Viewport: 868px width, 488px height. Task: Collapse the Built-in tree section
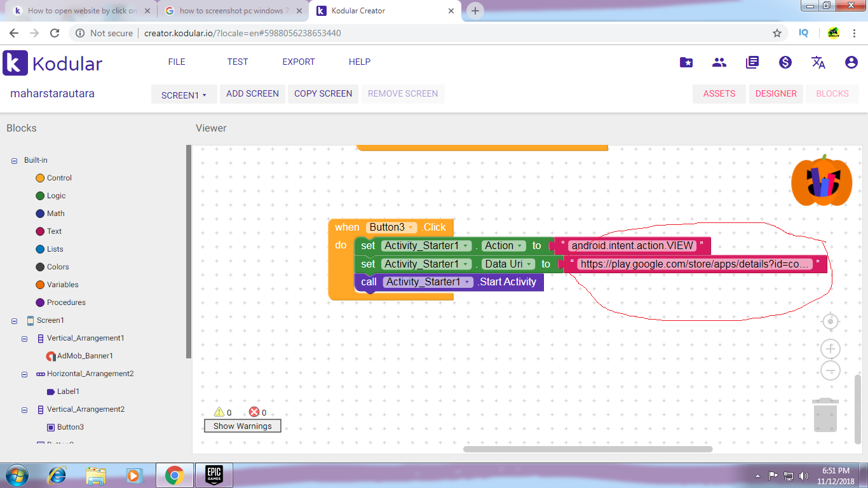(x=14, y=161)
